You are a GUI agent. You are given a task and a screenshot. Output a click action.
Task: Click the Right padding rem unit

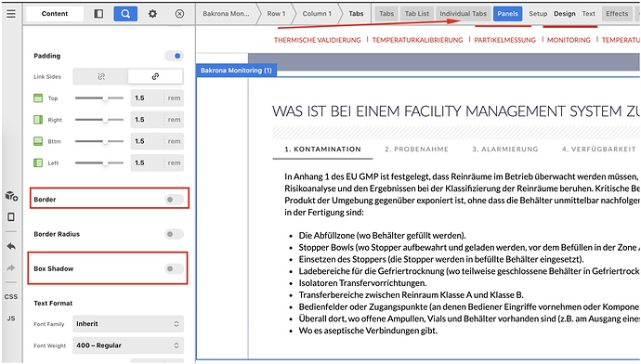point(174,120)
